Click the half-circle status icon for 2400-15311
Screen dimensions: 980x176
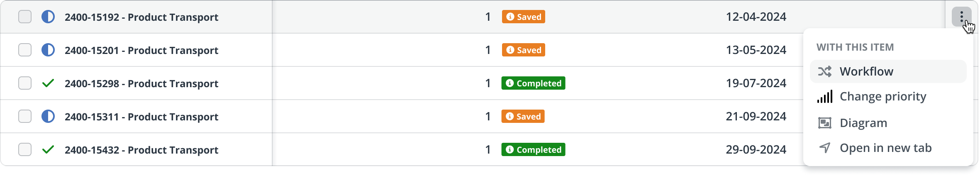48,117
